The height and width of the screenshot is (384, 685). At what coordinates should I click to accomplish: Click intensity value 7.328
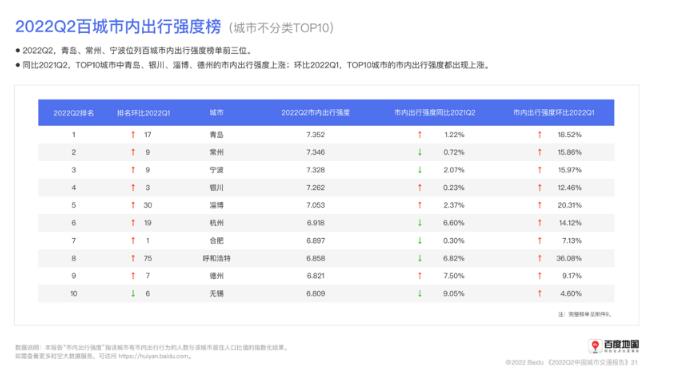pyautogui.click(x=315, y=170)
